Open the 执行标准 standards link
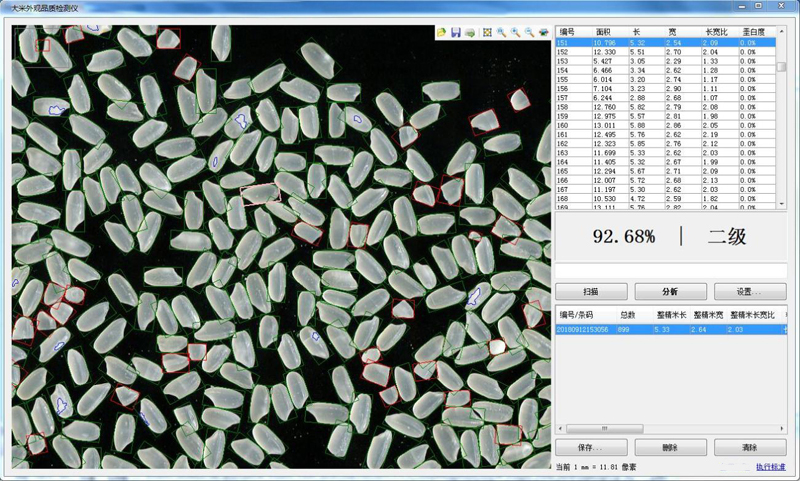 (770, 467)
